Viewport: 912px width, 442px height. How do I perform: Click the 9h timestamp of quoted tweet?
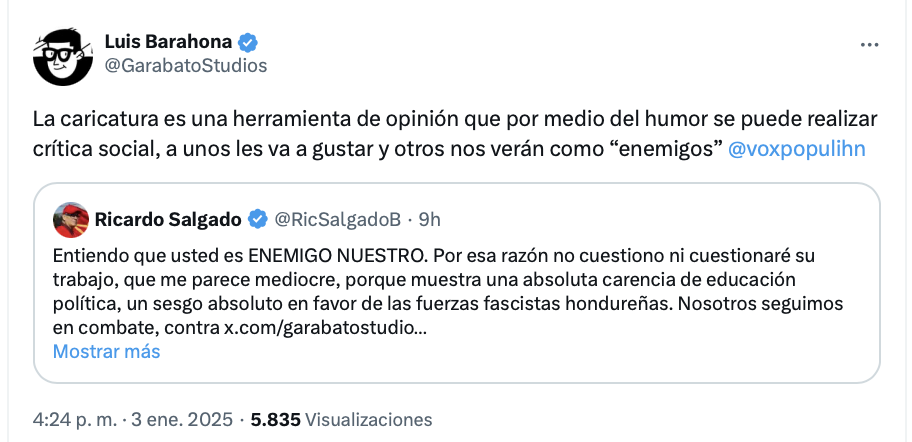[429, 220]
